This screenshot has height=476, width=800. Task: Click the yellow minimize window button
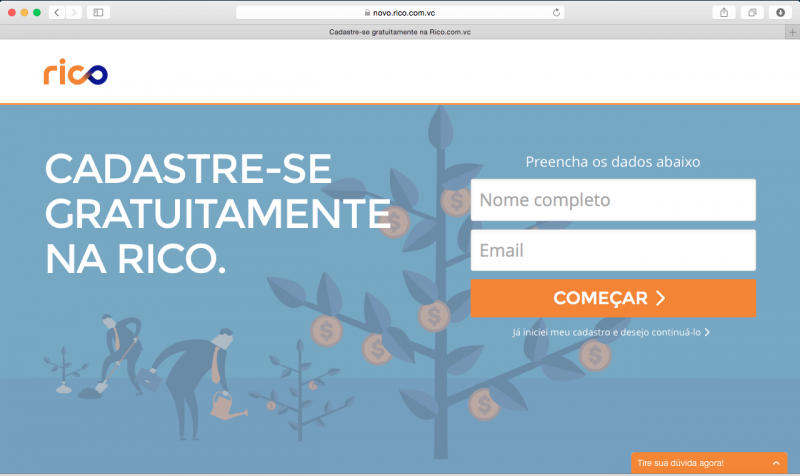click(24, 12)
